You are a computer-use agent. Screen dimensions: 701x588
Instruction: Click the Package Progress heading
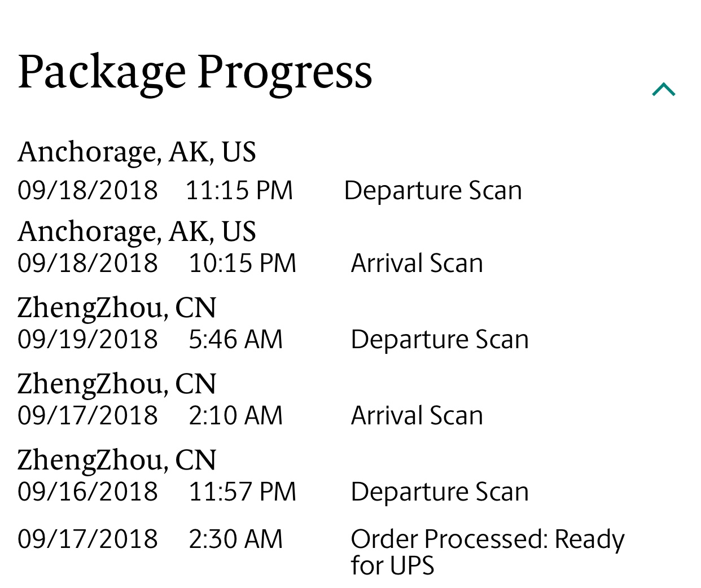195,73
